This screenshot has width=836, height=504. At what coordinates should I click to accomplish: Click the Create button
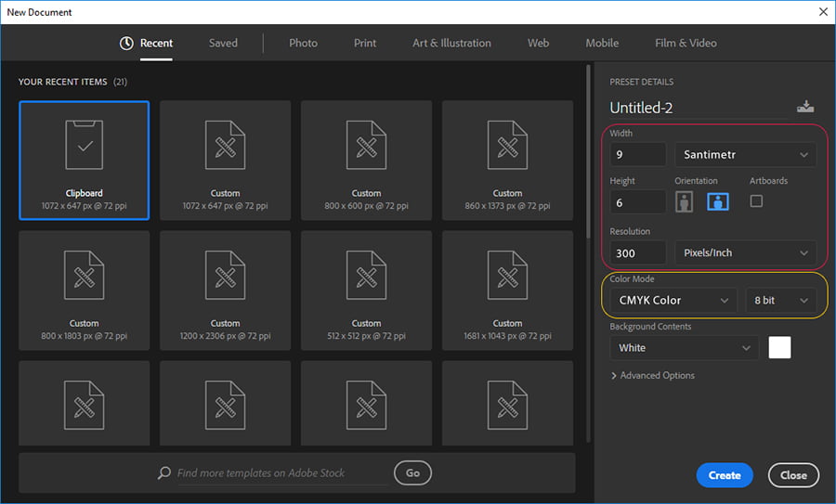[725, 475]
